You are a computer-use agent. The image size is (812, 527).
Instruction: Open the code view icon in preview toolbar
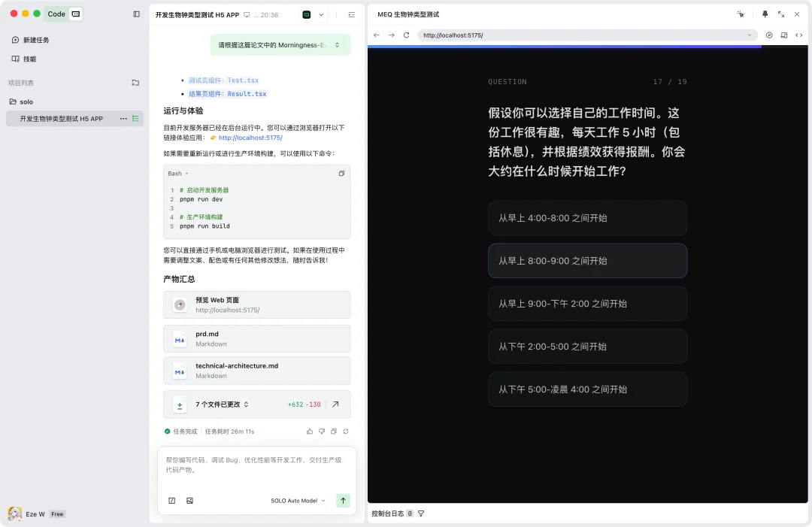point(799,35)
